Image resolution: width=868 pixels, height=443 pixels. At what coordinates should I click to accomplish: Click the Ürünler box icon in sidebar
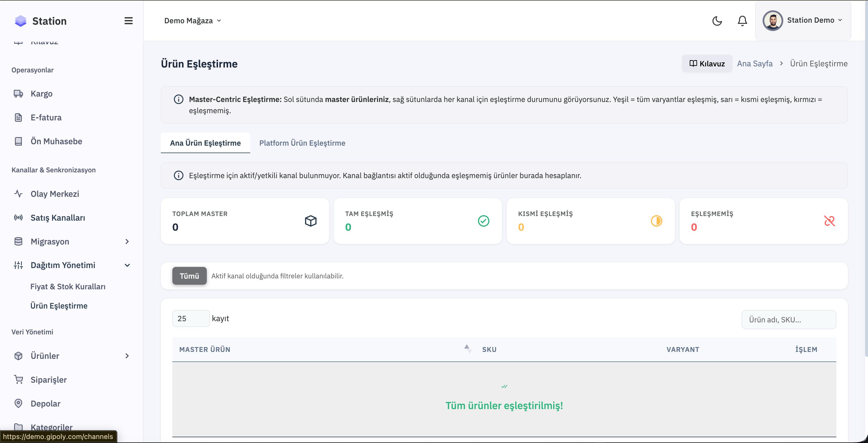(19, 356)
